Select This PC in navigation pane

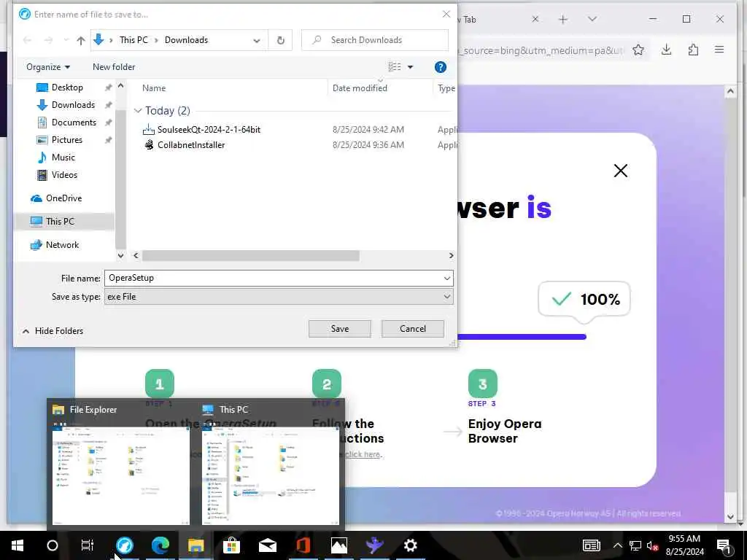60,222
